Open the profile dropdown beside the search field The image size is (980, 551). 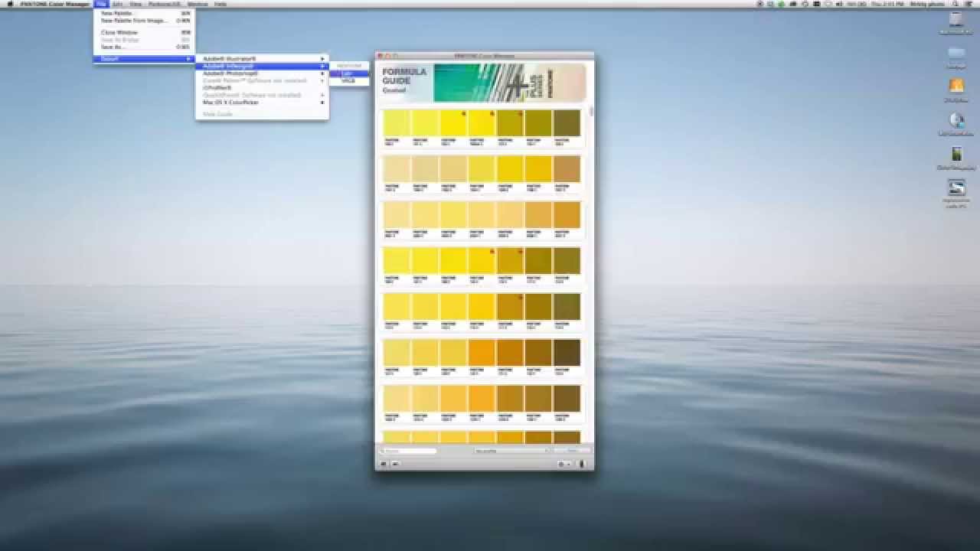[511, 451]
